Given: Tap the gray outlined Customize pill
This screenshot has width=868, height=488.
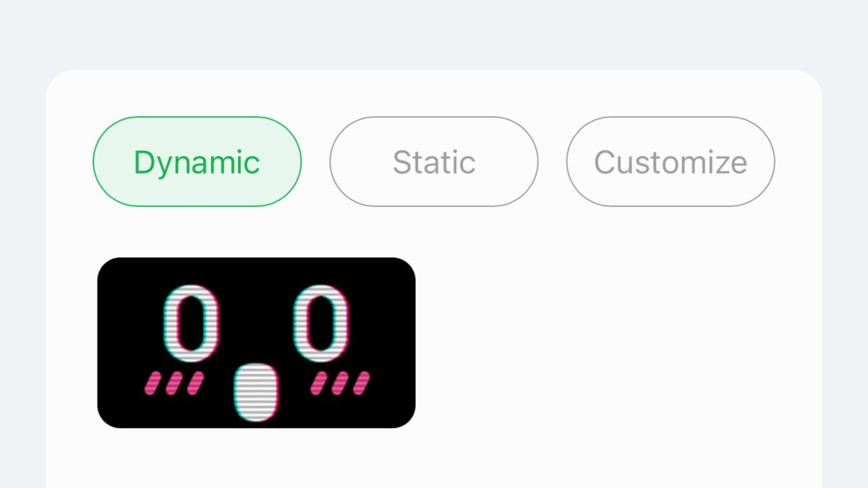Looking at the screenshot, I should [x=670, y=162].
